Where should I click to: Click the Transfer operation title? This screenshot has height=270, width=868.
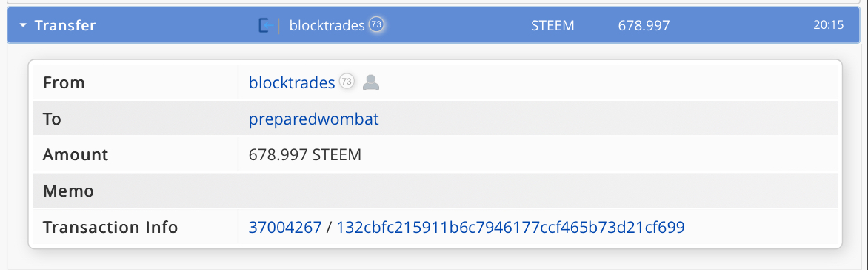click(65, 25)
